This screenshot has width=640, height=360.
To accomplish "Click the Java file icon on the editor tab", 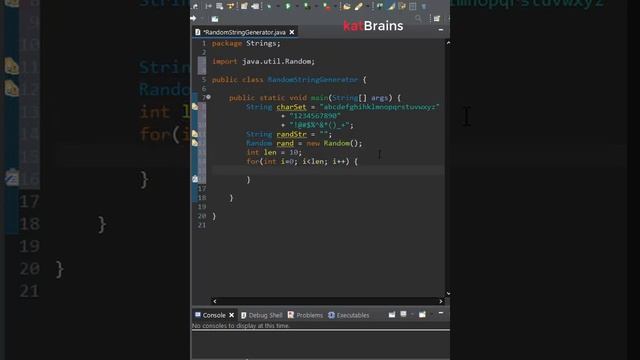I will [x=198, y=32].
